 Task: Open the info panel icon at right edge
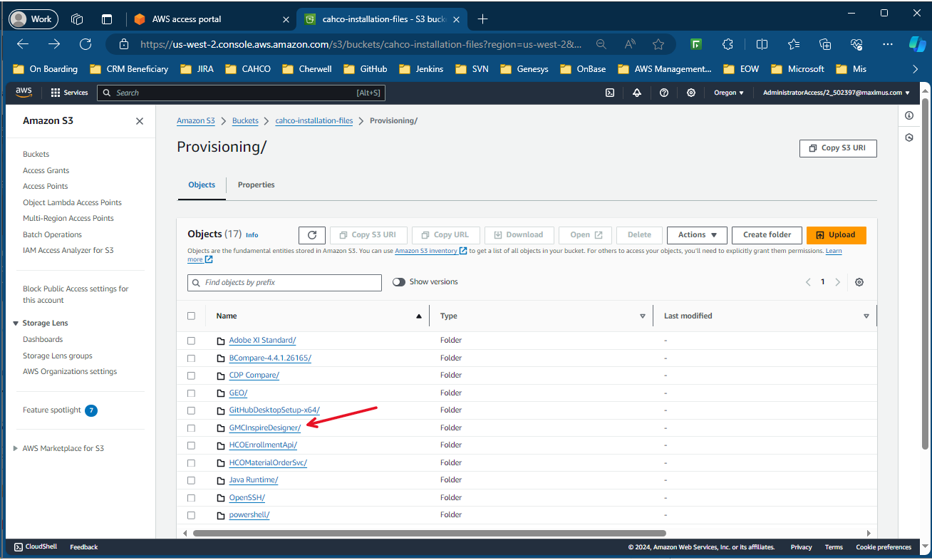[909, 115]
